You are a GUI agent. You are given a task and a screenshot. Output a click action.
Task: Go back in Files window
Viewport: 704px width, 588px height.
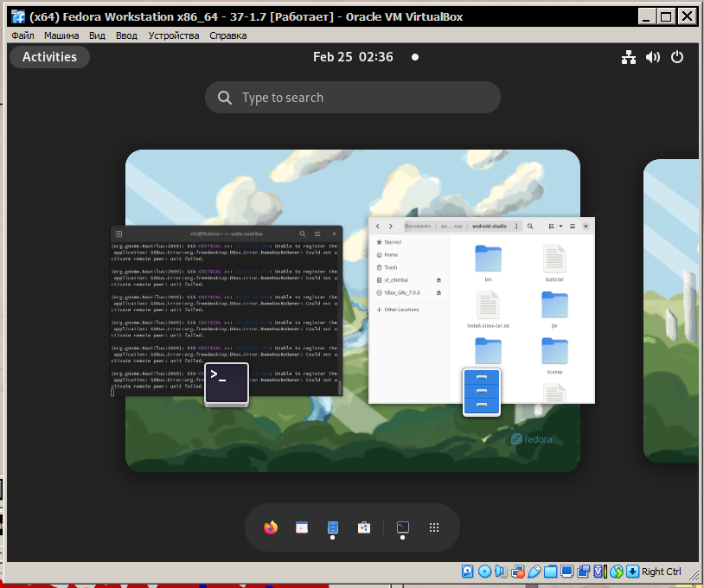tap(378, 227)
